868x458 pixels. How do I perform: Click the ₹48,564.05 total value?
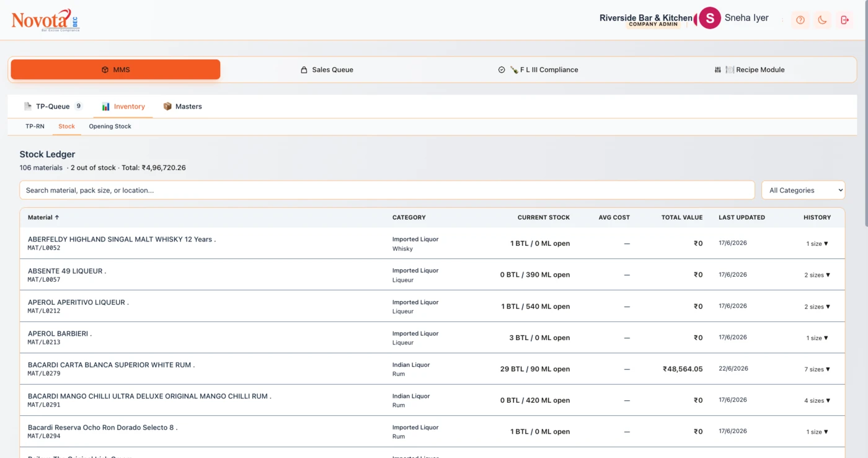pos(683,369)
